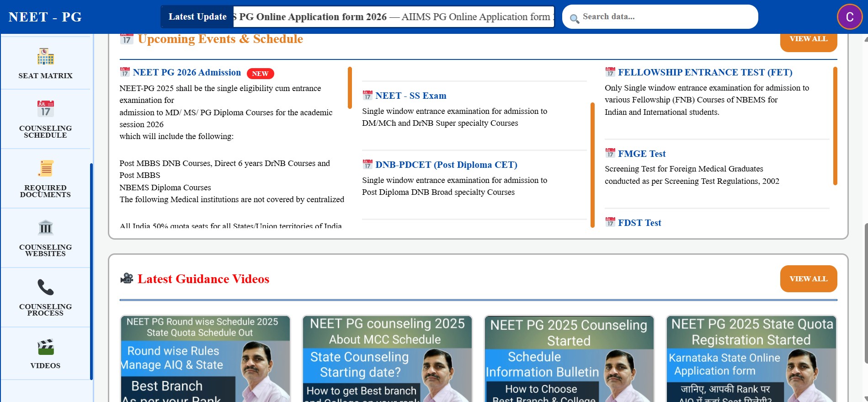Image resolution: width=868 pixels, height=402 pixels.
Task: Select VIDEOS sidebar label
Action: 45,366
